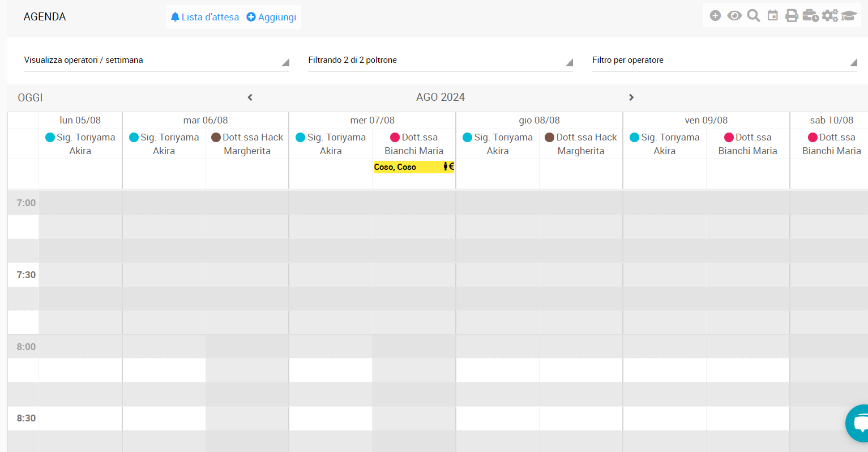Click the person and euro icons on Coso appointment
Viewport: 868px width, 452px height.
pos(448,167)
